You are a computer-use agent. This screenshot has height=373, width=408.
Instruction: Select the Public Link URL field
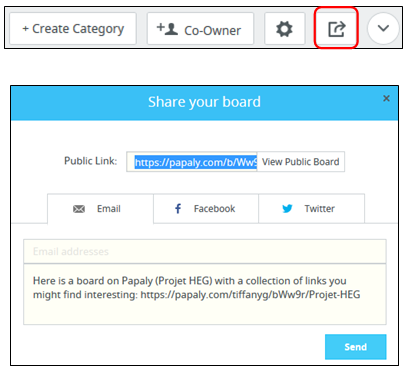pyautogui.click(x=192, y=162)
